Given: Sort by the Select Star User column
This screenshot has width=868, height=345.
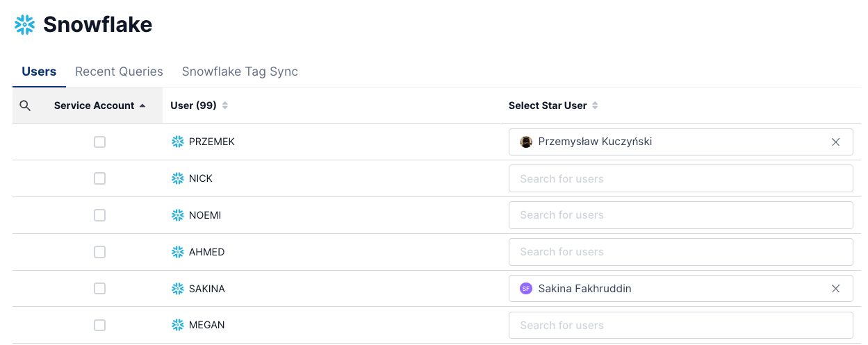Looking at the screenshot, I should (x=595, y=106).
